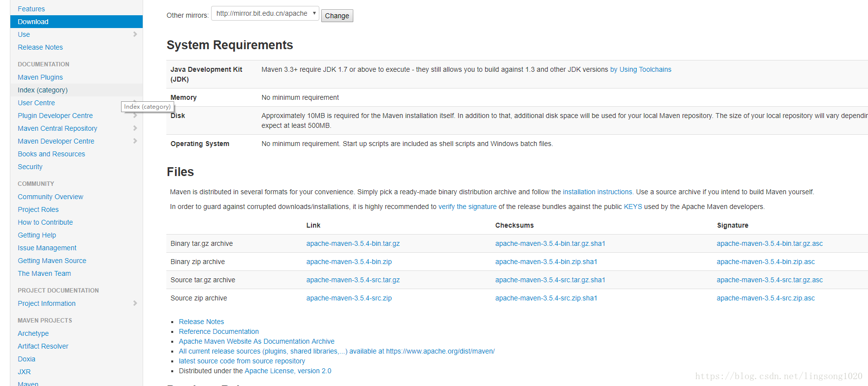The height and width of the screenshot is (386, 868).
Task: Open apache-maven-3.5.4-bin.zip.sha1 checksum
Action: pos(546,262)
